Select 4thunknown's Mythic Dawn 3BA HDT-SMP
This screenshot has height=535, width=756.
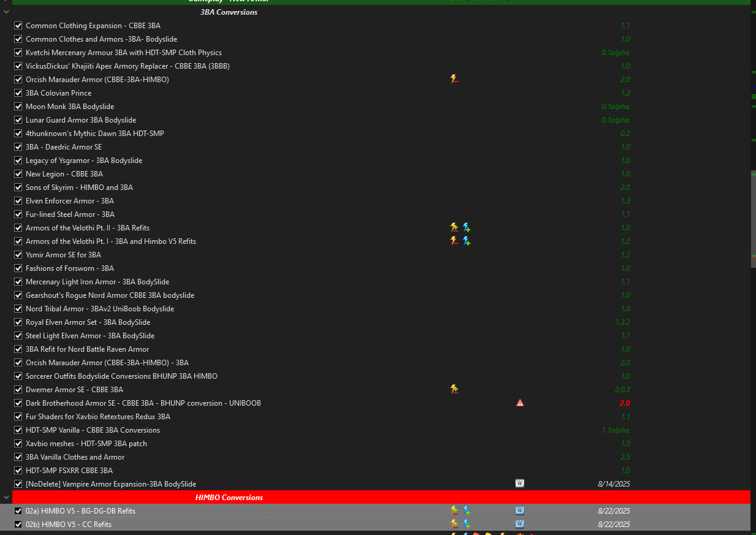click(95, 134)
